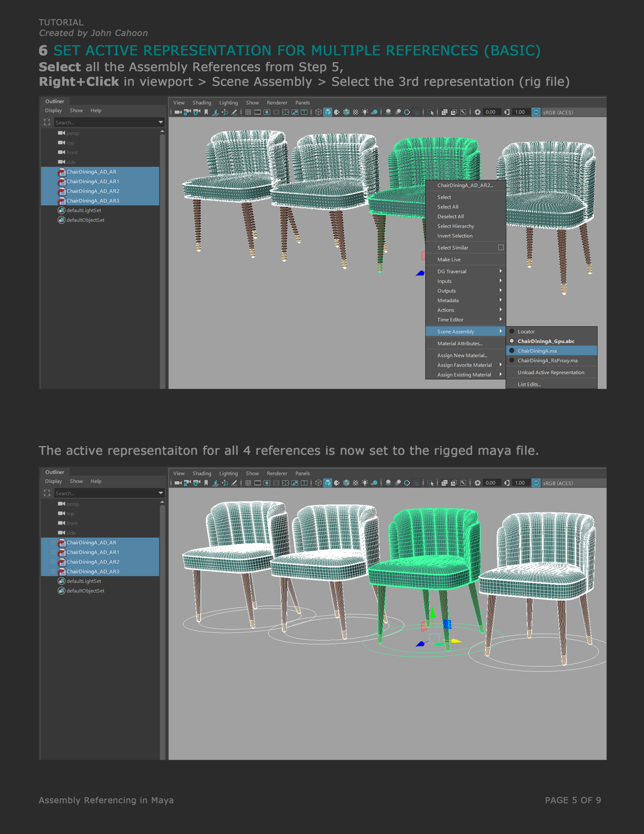Click Unload Active Representation
Viewport: 644px width, 834px height.
tap(551, 372)
